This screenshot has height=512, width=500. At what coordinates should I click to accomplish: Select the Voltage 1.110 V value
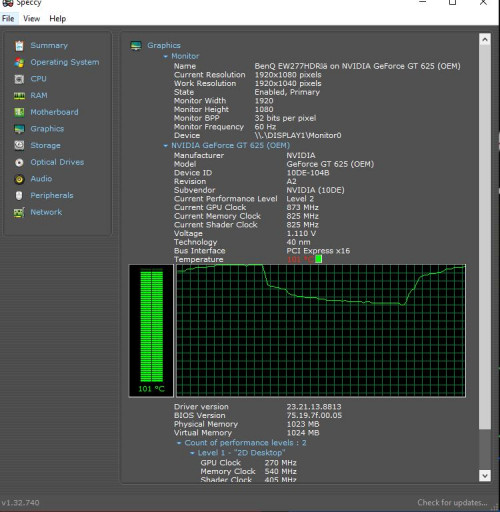point(301,233)
